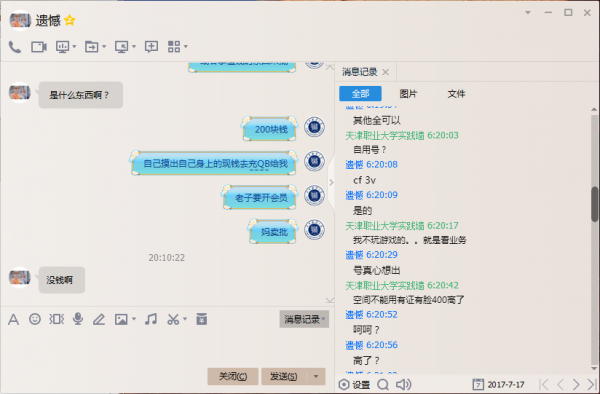Switch to the 文件 tab
This screenshot has width=600, height=394.
pos(456,94)
